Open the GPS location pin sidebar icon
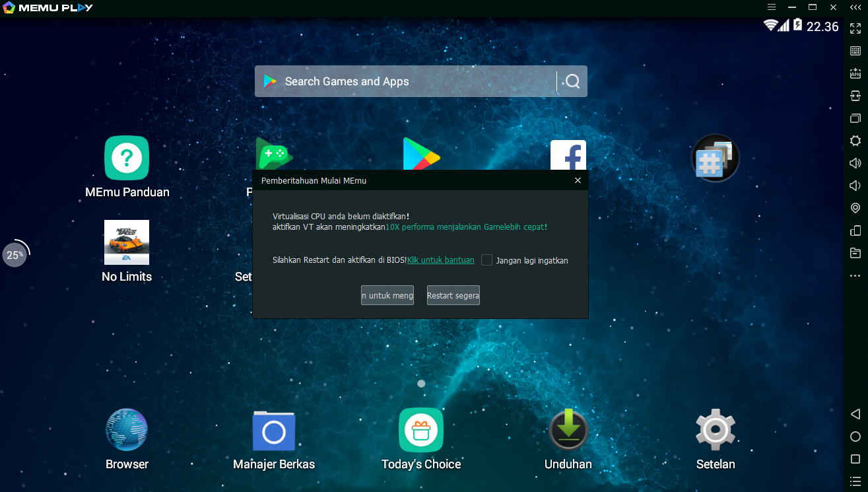Viewport: 868px width, 492px height. click(855, 208)
